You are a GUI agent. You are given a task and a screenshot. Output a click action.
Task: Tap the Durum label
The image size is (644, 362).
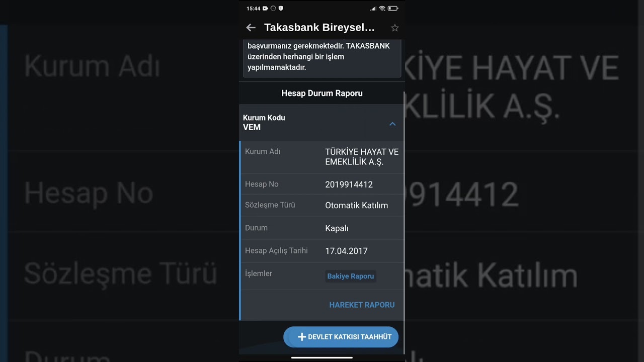point(256,228)
